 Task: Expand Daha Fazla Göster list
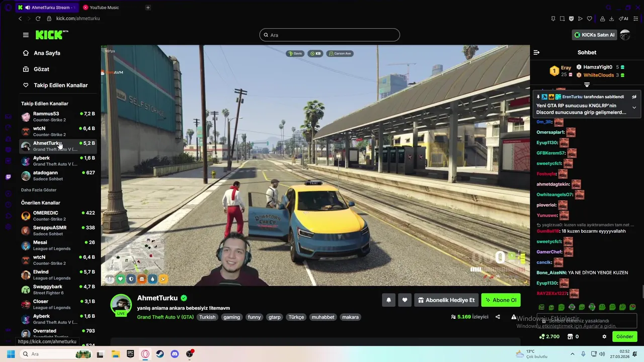point(39,190)
